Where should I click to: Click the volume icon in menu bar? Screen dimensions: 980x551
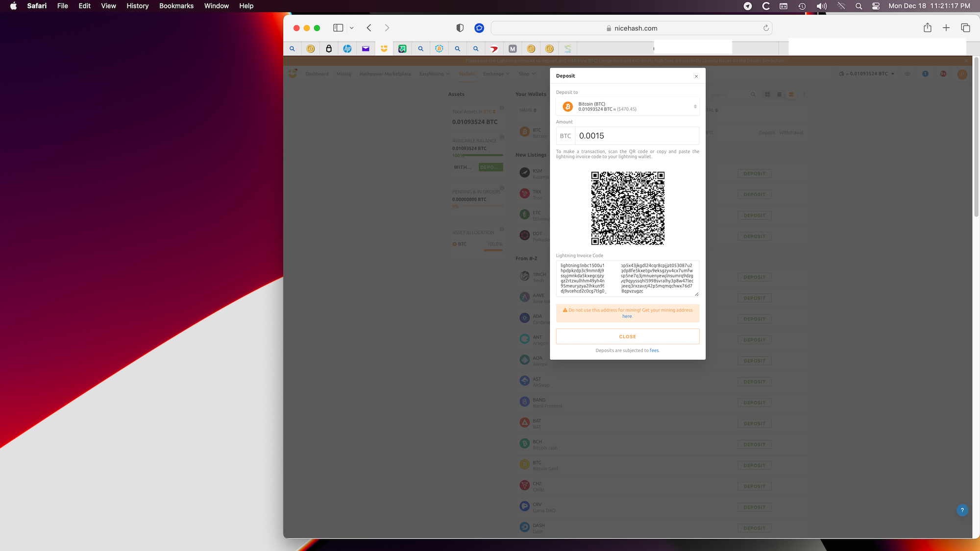(x=822, y=6)
